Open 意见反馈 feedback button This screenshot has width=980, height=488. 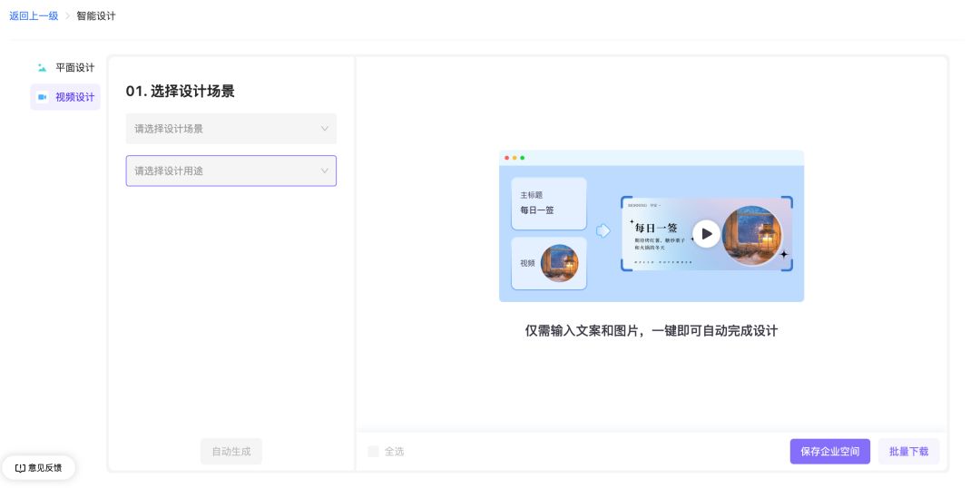[39, 467]
